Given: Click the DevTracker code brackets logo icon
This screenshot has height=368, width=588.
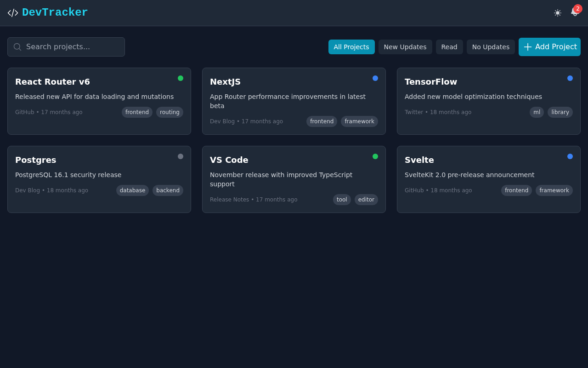Looking at the screenshot, I should click(13, 13).
